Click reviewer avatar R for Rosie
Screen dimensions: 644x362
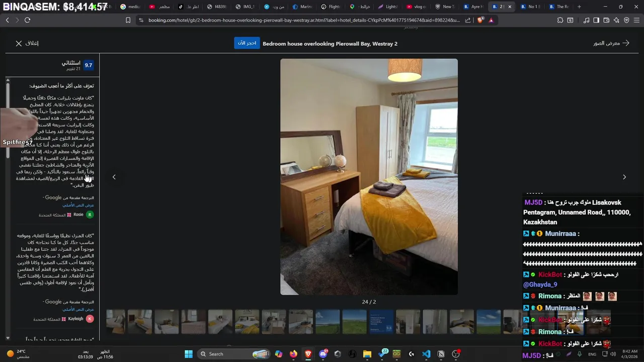click(x=90, y=215)
